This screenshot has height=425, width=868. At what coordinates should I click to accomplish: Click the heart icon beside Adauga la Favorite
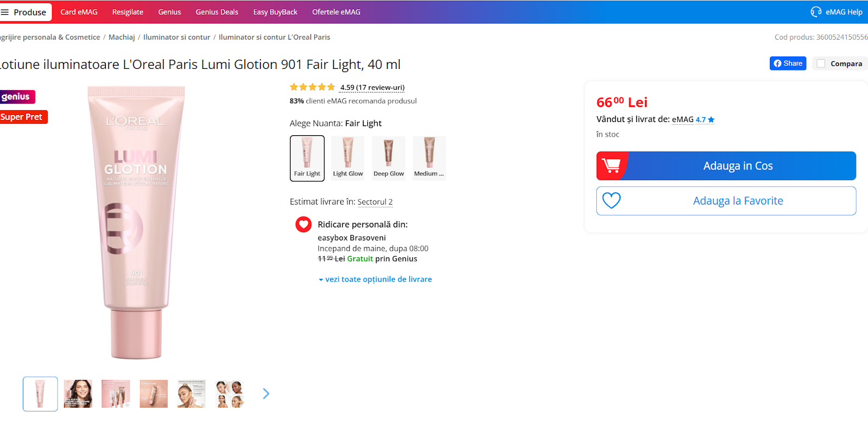[x=611, y=201]
